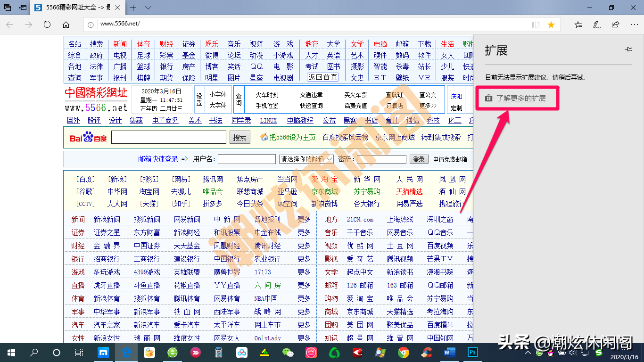
Task: Click the 密码 input field
Action: (x=381, y=159)
